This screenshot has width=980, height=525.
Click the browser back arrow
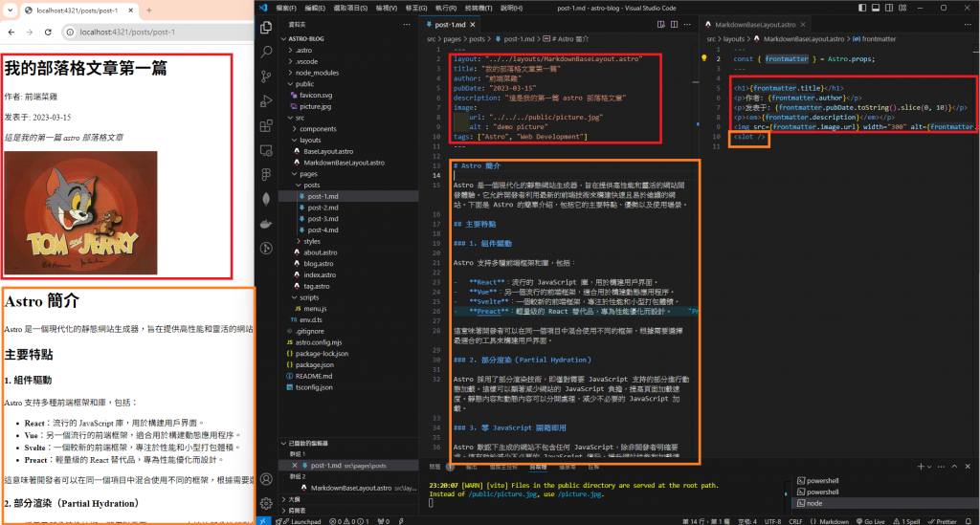coord(11,32)
